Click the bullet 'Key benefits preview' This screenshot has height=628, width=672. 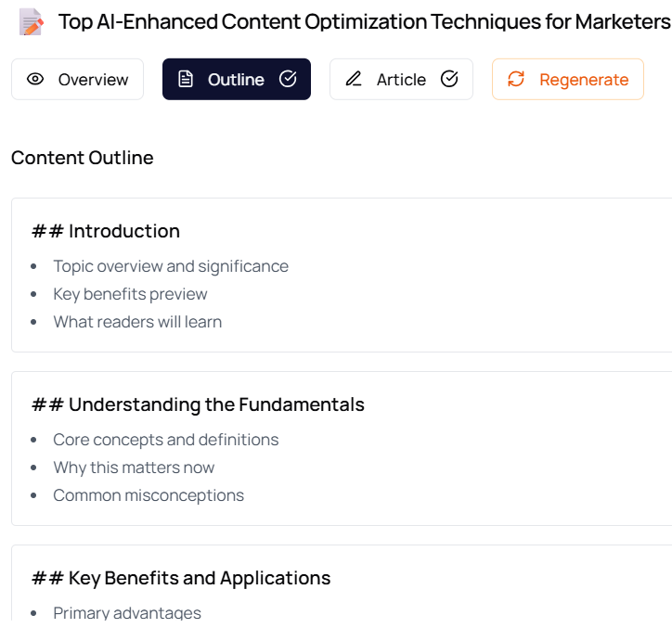coord(130,294)
